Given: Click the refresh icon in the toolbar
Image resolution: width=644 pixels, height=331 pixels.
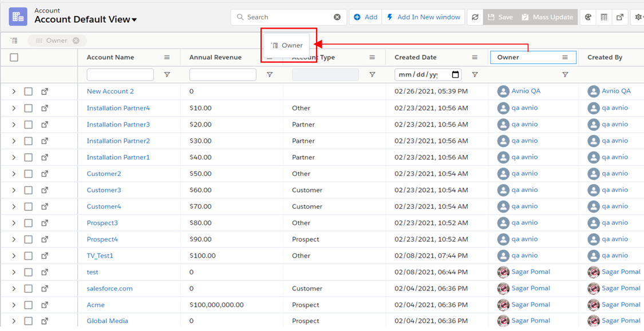Looking at the screenshot, I should [x=475, y=17].
